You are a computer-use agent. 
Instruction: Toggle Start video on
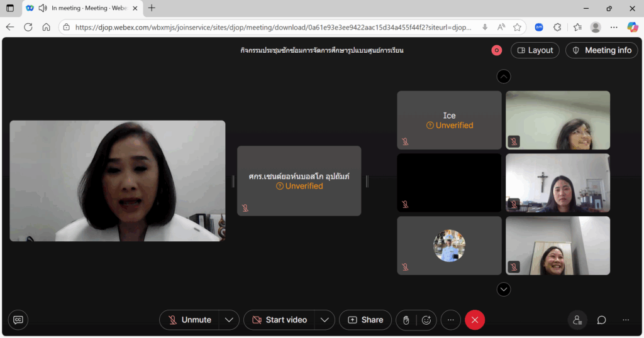pos(279,320)
